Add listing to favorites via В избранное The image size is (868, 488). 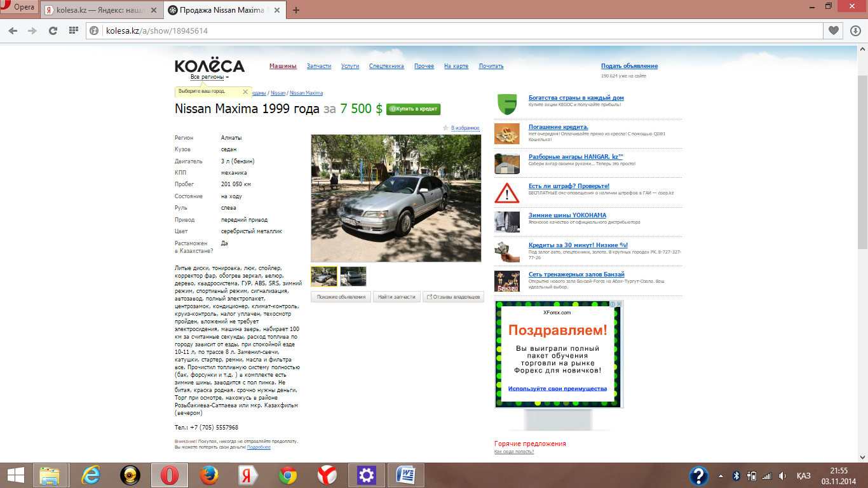click(x=465, y=128)
